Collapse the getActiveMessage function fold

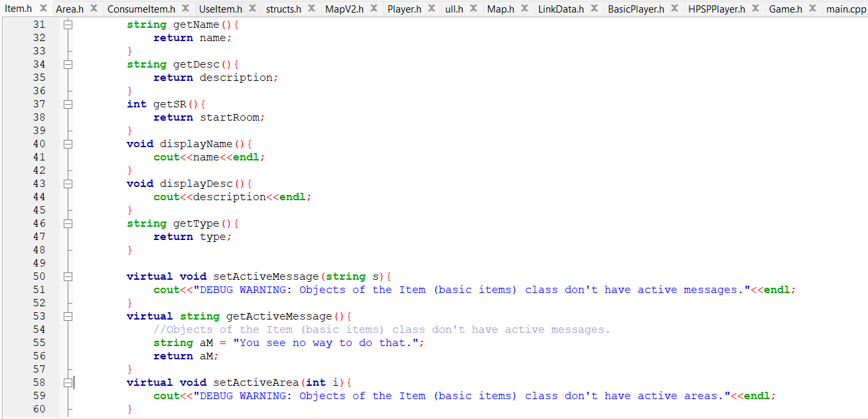click(68, 316)
